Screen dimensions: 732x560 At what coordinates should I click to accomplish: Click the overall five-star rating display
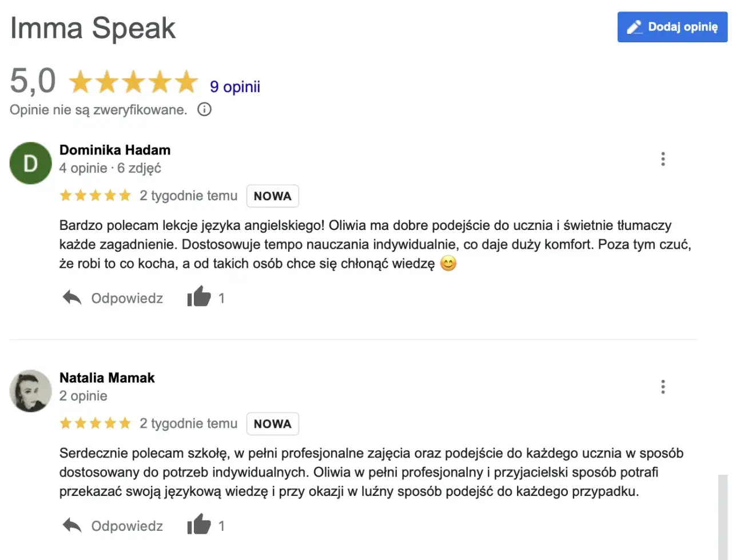click(133, 82)
